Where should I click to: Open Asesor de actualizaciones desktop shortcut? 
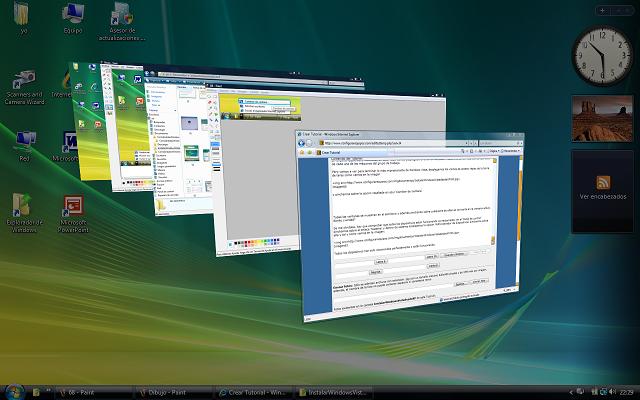(122, 21)
